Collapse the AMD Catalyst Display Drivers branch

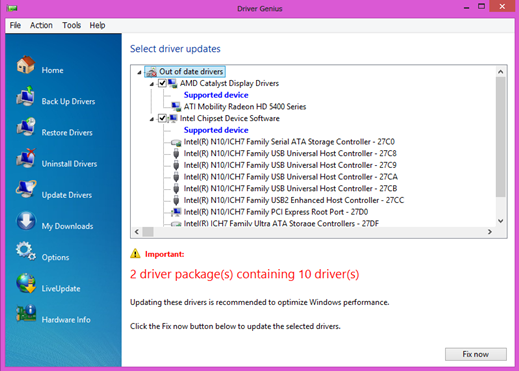152,84
